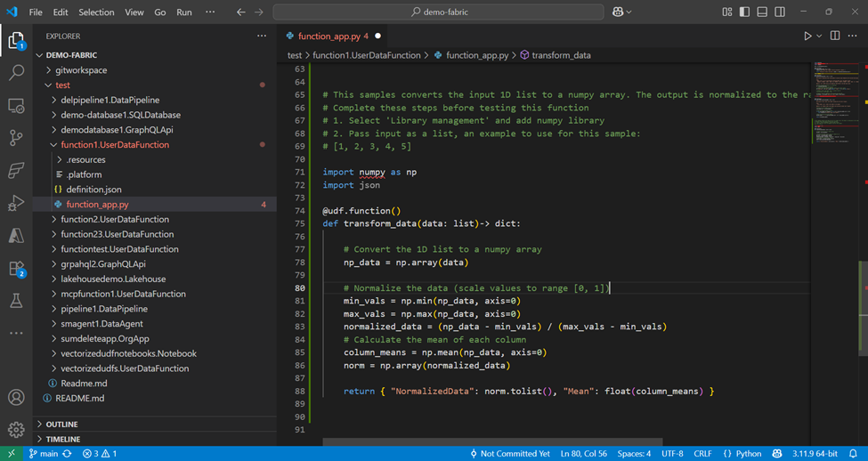The width and height of the screenshot is (868, 461).
Task: Open the Extensions view icon
Action: coord(16,268)
